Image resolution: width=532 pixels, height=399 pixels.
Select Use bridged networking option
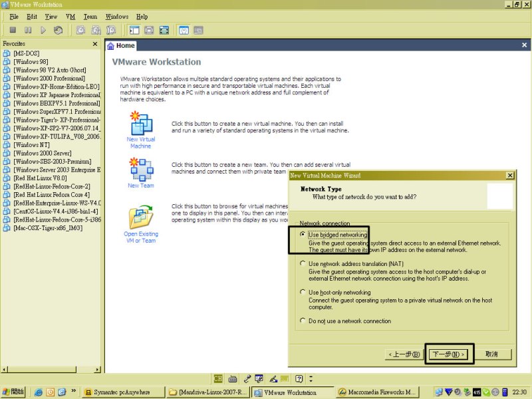303,235
